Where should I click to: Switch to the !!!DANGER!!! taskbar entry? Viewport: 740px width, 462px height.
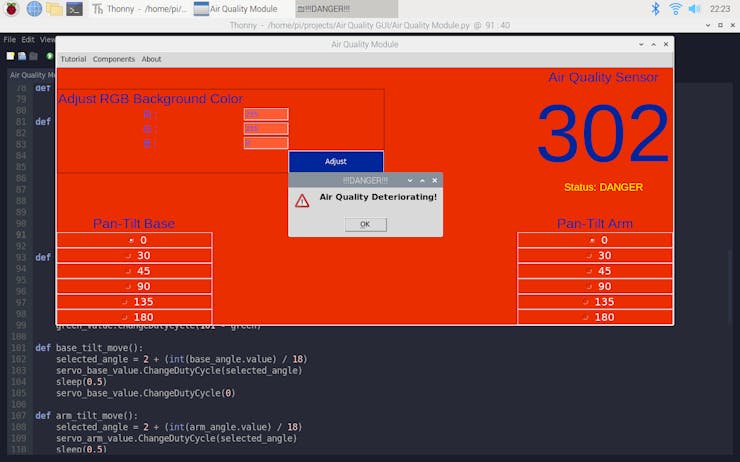(x=346, y=9)
